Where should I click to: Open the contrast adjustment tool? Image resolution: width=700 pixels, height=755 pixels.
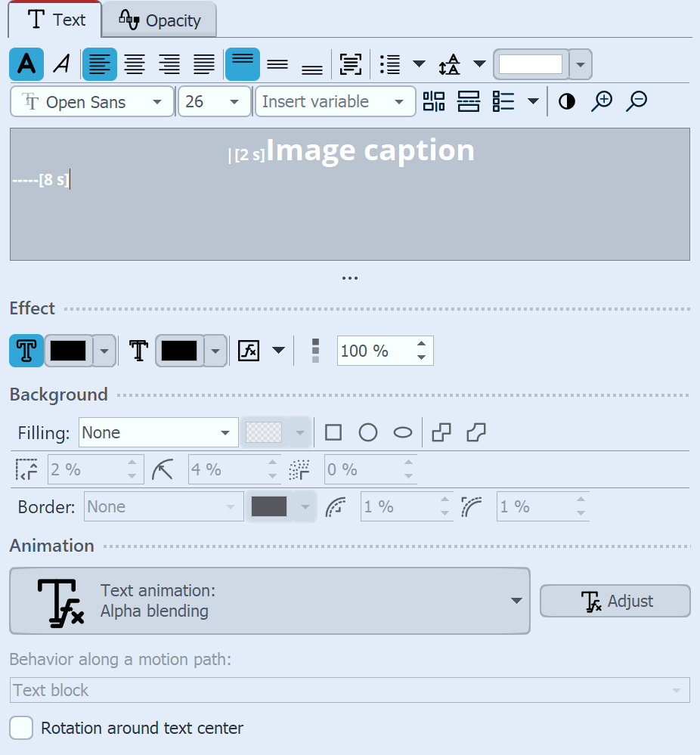(x=565, y=101)
